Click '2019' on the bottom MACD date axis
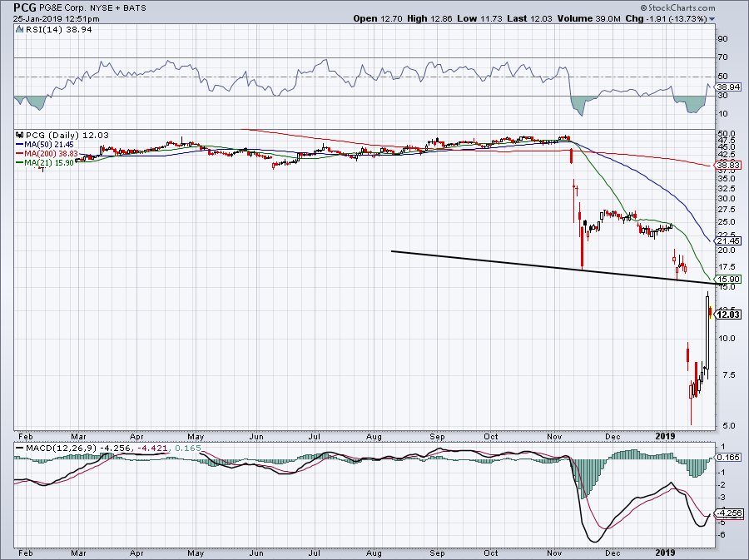This screenshot has width=749, height=560. [x=665, y=553]
